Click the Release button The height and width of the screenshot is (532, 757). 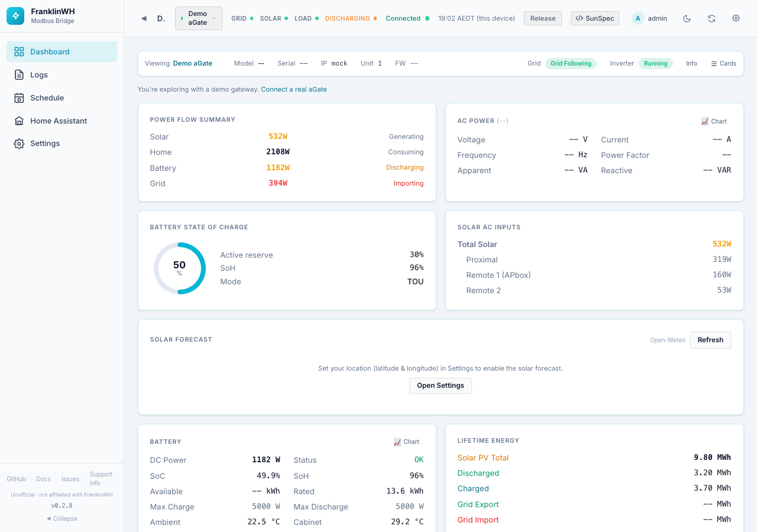pyautogui.click(x=543, y=18)
